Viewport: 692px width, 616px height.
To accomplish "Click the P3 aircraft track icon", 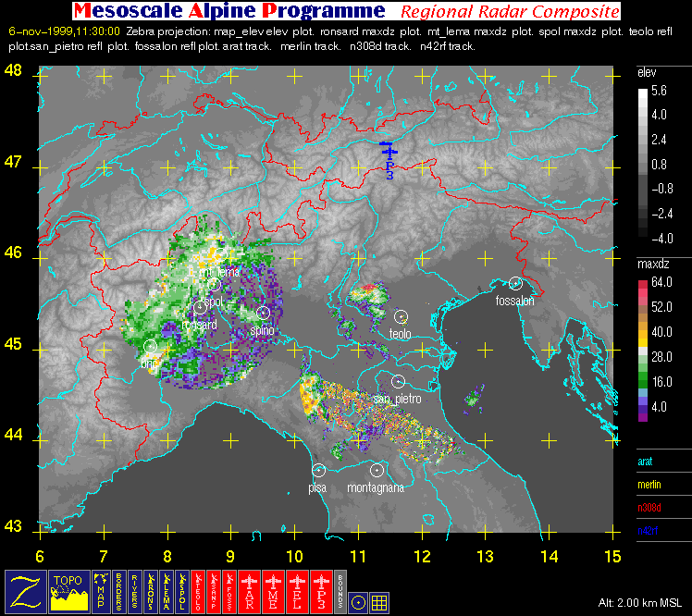I will pyautogui.click(x=321, y=592).
